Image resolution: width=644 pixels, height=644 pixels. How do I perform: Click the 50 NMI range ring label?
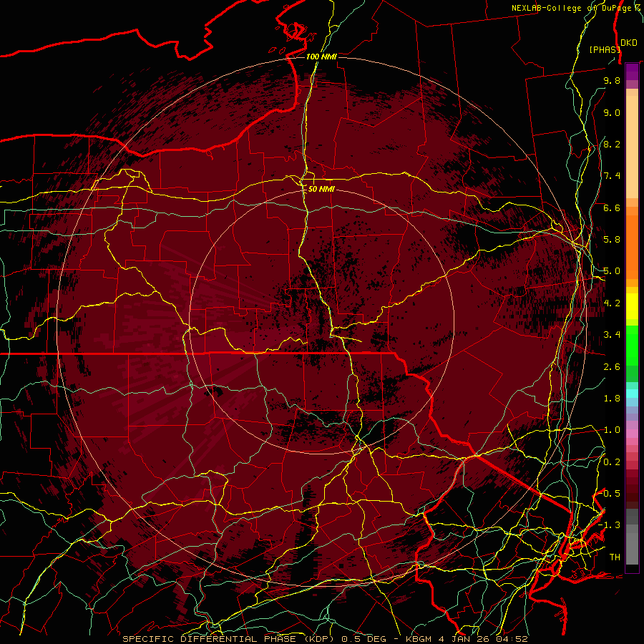tap(321, 190)
